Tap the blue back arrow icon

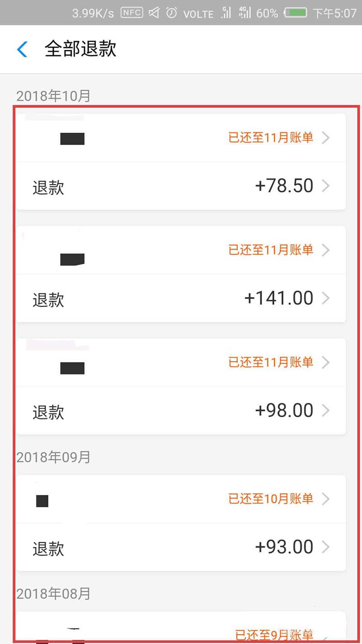[22, 49]
